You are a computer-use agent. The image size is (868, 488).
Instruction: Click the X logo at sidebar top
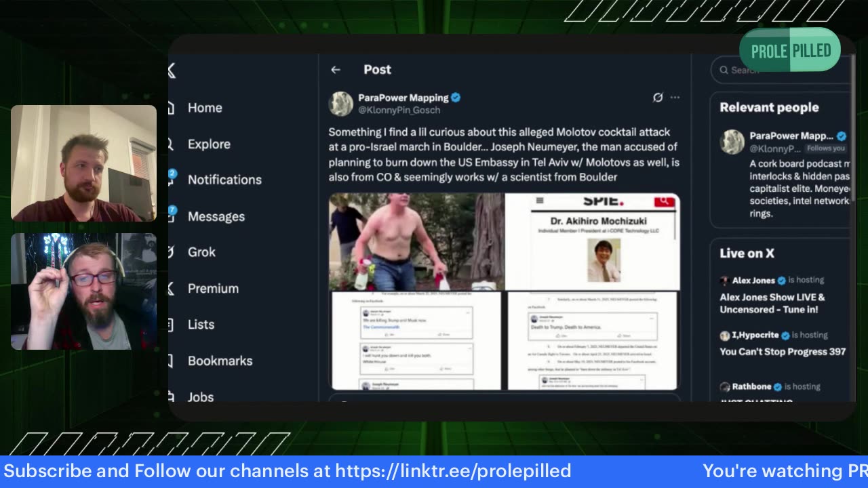click(x=172, y=70)
